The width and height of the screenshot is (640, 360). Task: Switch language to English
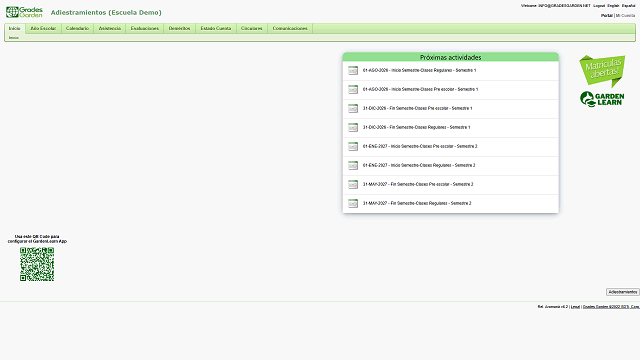613,6
